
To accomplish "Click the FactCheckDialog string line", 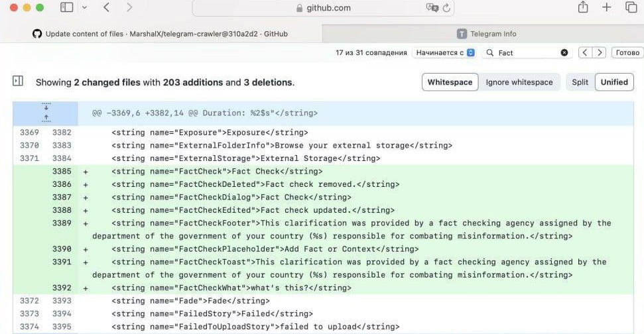I will coord(231,197).
